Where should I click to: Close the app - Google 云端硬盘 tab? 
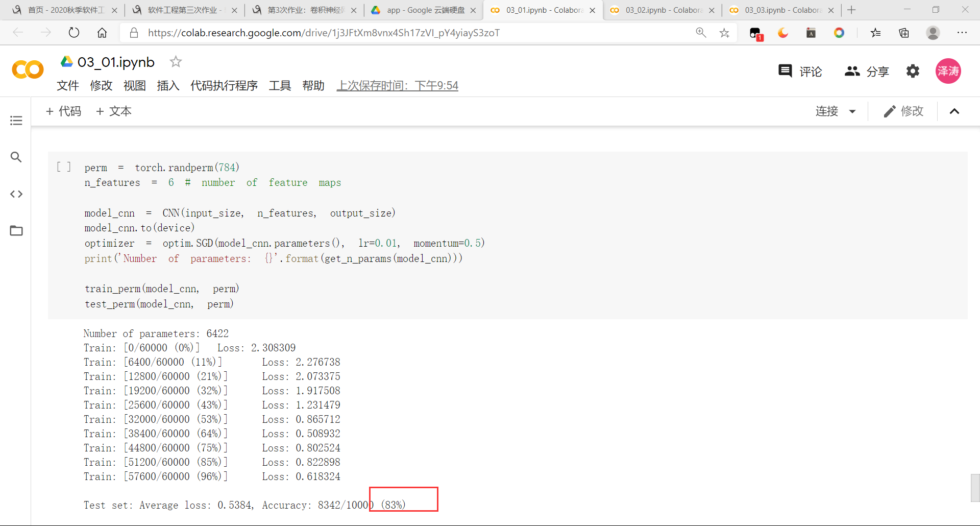473,10
